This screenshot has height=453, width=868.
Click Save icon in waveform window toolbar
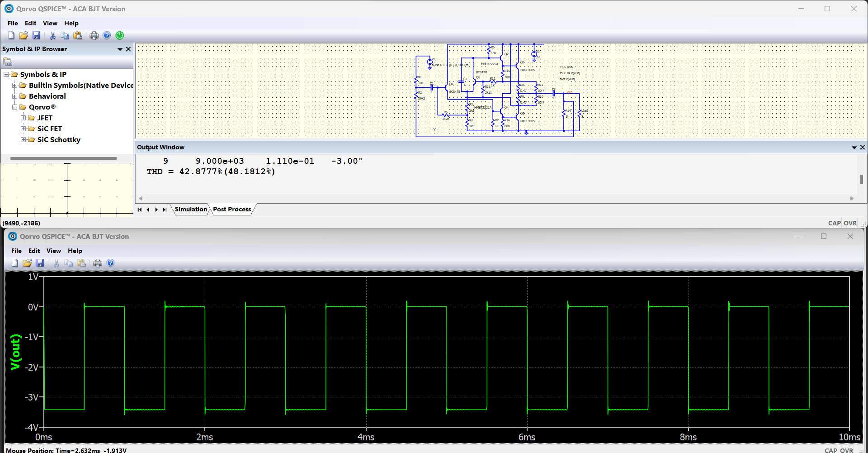[x=40, y=263]
